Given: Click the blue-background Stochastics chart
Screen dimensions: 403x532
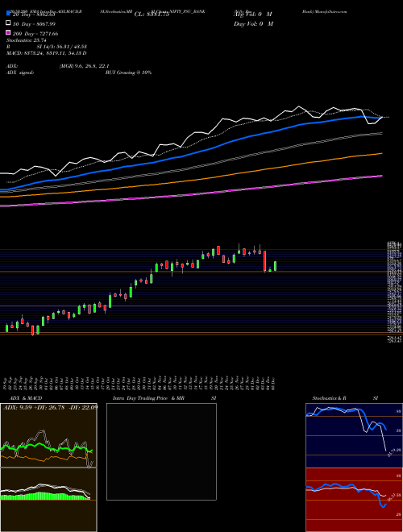Looking at the screenshot, I should (x=354, y=435).
